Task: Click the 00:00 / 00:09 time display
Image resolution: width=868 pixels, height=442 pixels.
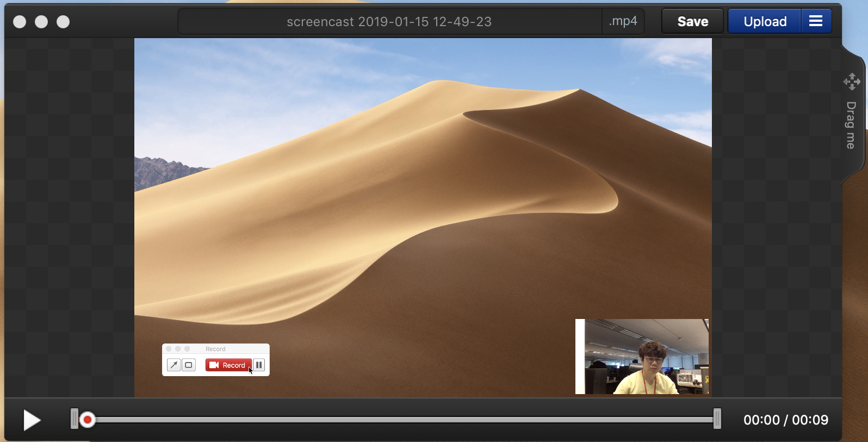Action: coord(785,420)
